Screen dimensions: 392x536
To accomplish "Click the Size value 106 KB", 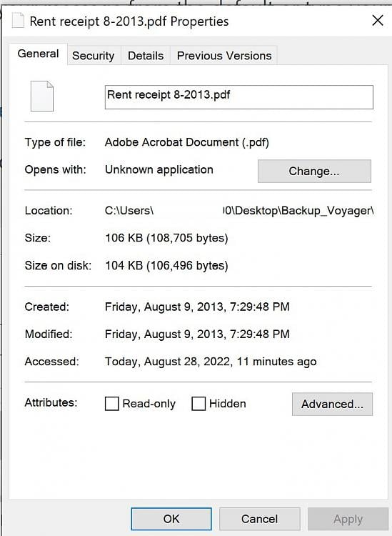I will tap(166, 238).
